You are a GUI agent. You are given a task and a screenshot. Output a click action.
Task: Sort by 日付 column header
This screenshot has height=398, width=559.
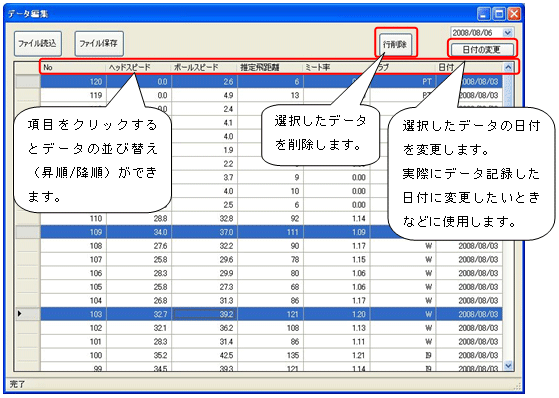[x=468, y=67]
